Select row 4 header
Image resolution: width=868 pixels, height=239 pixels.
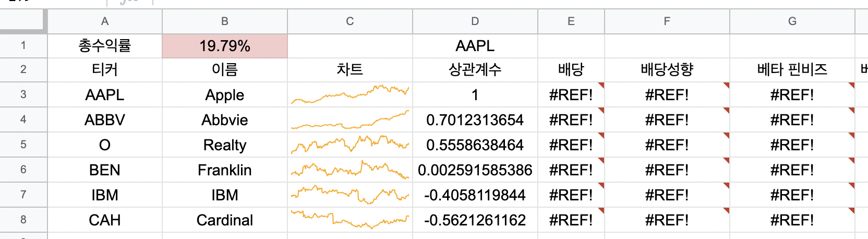(x=23, y=120)
